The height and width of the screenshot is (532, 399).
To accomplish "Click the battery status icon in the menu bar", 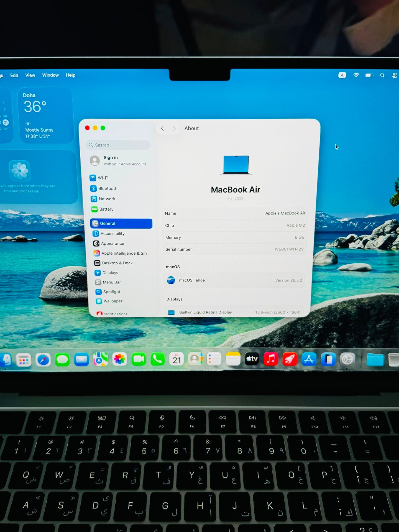I will [369, 75].
